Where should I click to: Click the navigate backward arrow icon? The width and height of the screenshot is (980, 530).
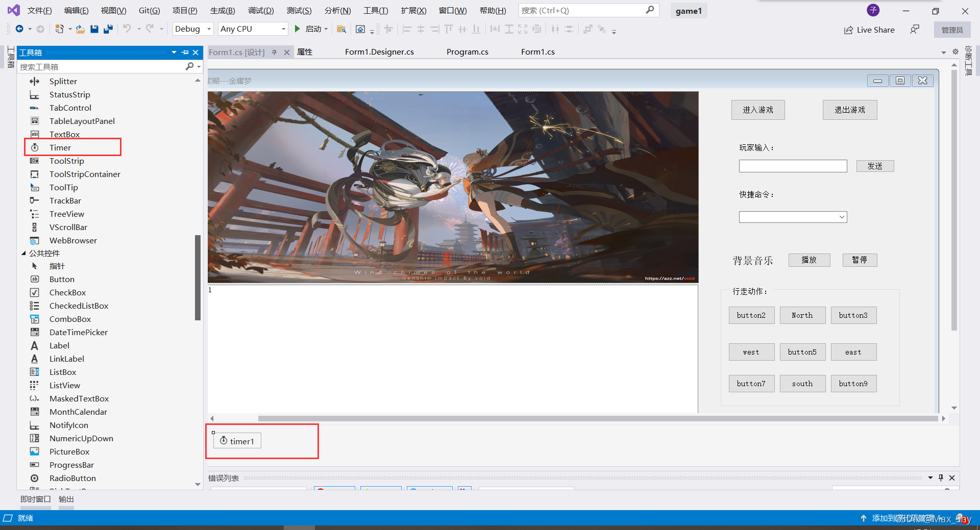coord(19,29)
